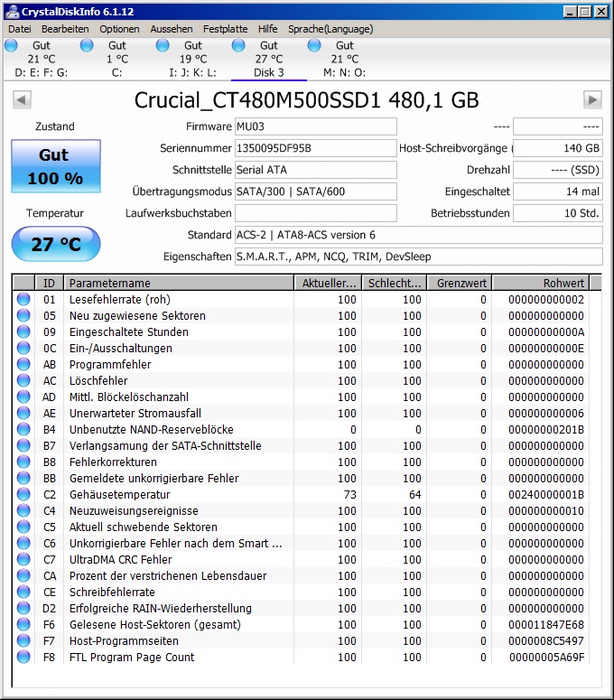This screenshot has width=614, height=700.
Task: Select status orb for disk D: E: F: G:
Action: pos(11,45)
